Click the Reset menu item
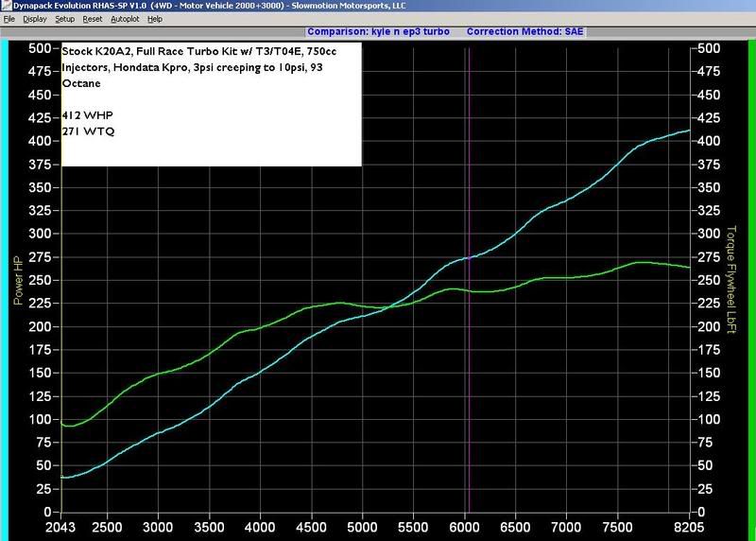This screenshot has width=756, height=541. [x=92, y=19]
